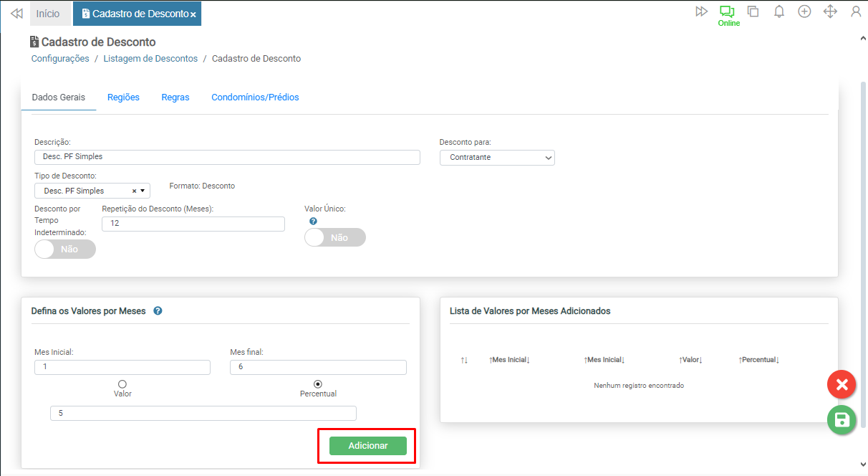Click the red floating cancel X button
This screenshot has width=868, height=476.
point(842,385)
